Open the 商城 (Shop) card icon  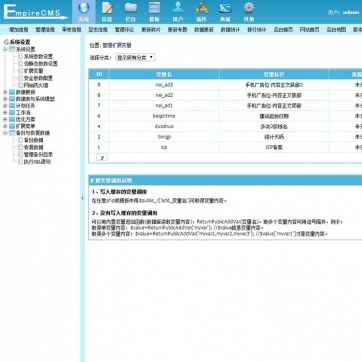click(x=225, y=8)
